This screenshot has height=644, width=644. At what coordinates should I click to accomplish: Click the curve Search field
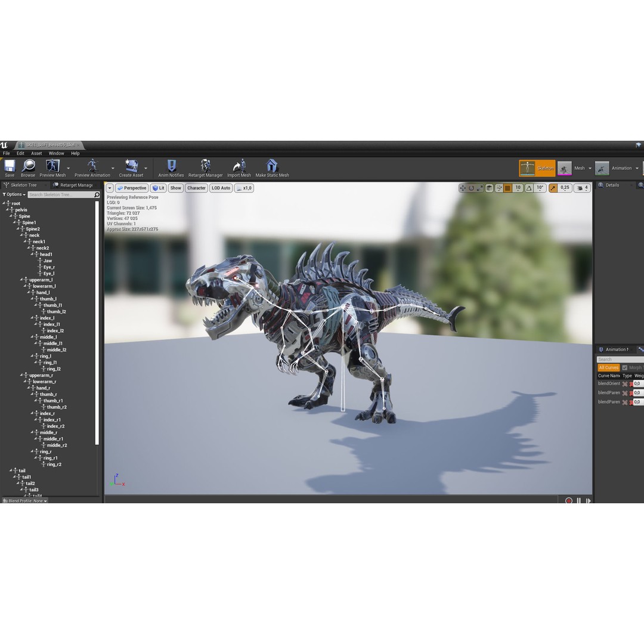pyautogui.click(x=620, y=360)
